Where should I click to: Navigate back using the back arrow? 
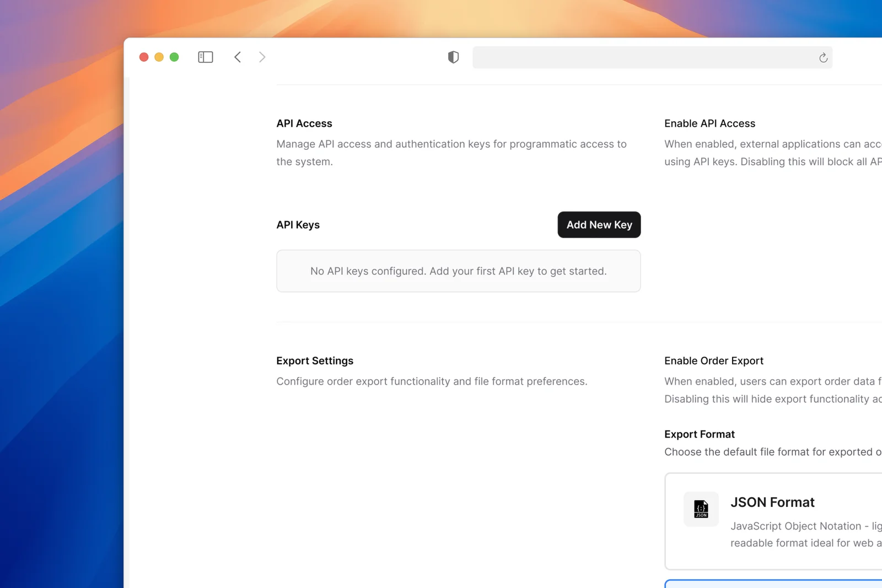click(x=238, y=57)
